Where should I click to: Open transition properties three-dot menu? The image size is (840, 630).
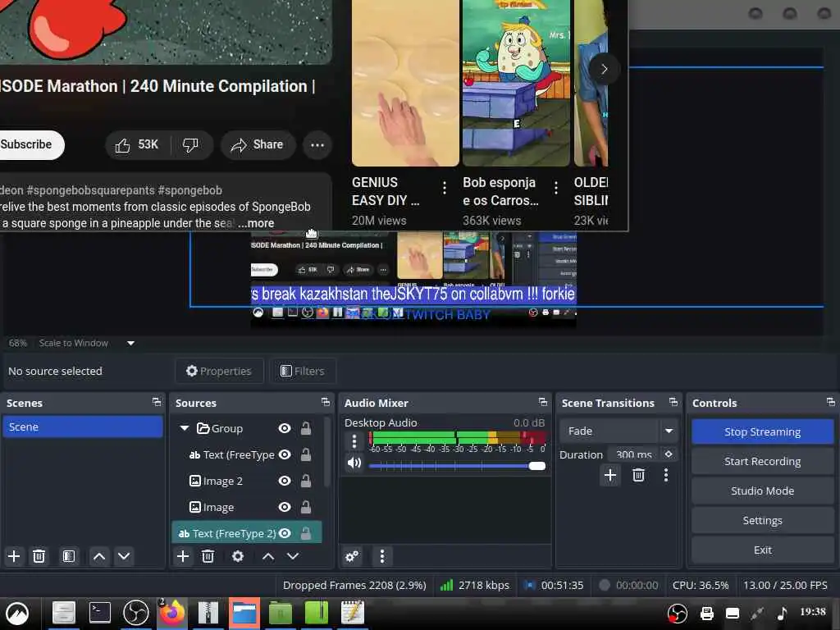click(666, 475)
